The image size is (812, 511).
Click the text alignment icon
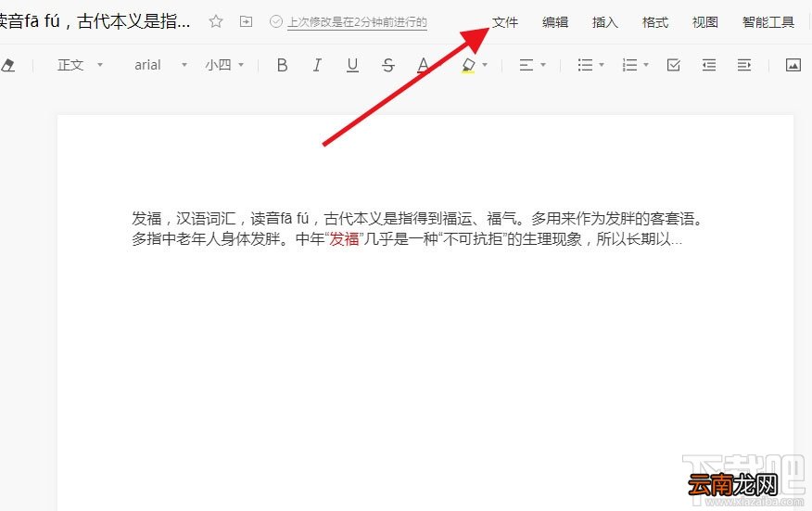pyautogui.click(x=527, y=65)
